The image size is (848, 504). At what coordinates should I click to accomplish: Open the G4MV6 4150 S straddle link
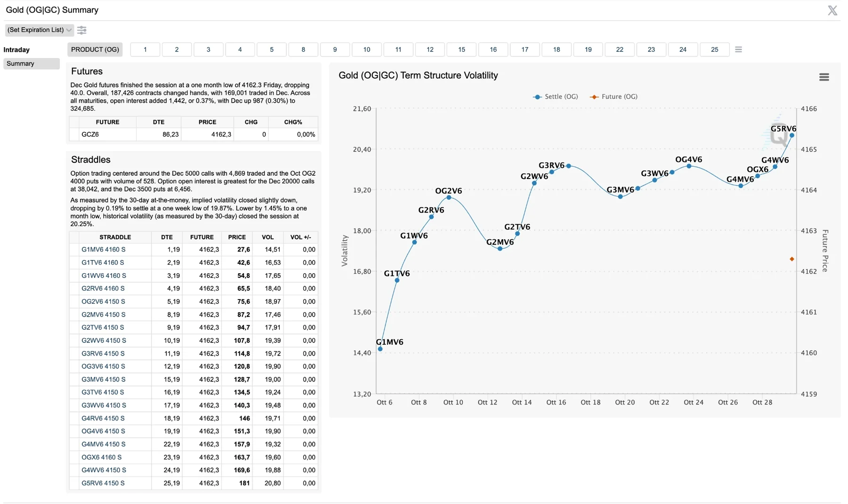103,444
